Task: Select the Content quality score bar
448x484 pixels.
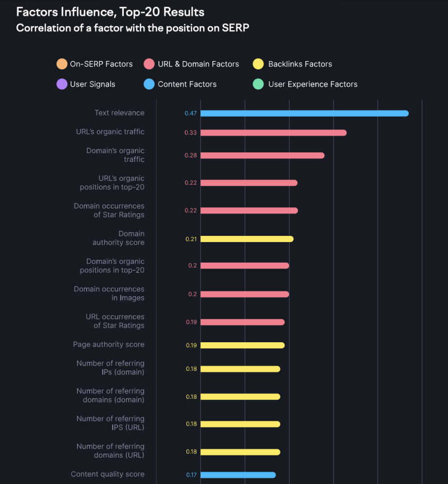Action: 238,475
